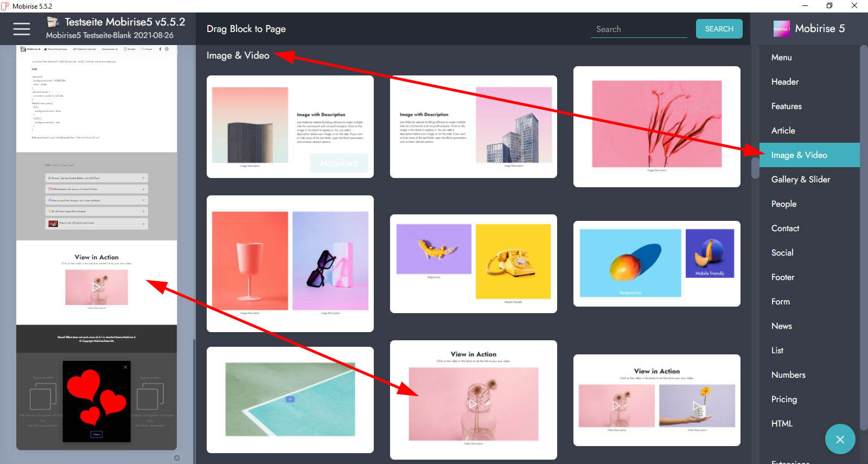Viewport: 868px width, 464px height.
Task: Expand the FAQ row with the red thumbnail
Action: pos(97,224)
